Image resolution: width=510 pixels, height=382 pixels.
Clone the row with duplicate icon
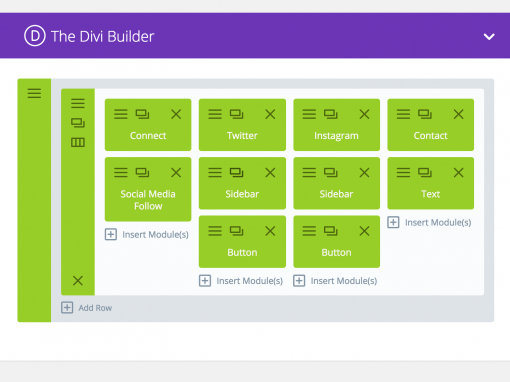tap(78, 123)
